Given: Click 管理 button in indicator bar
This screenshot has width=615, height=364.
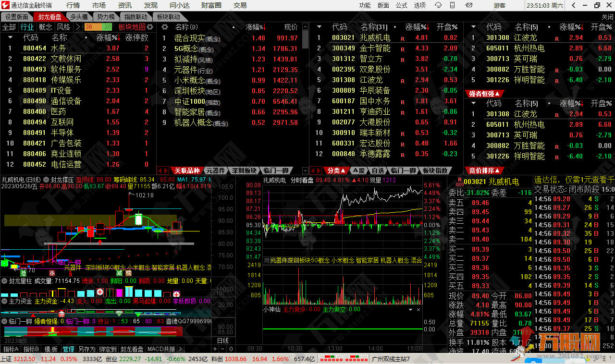Looking at the screenshot, I should [x=68, y=349].
